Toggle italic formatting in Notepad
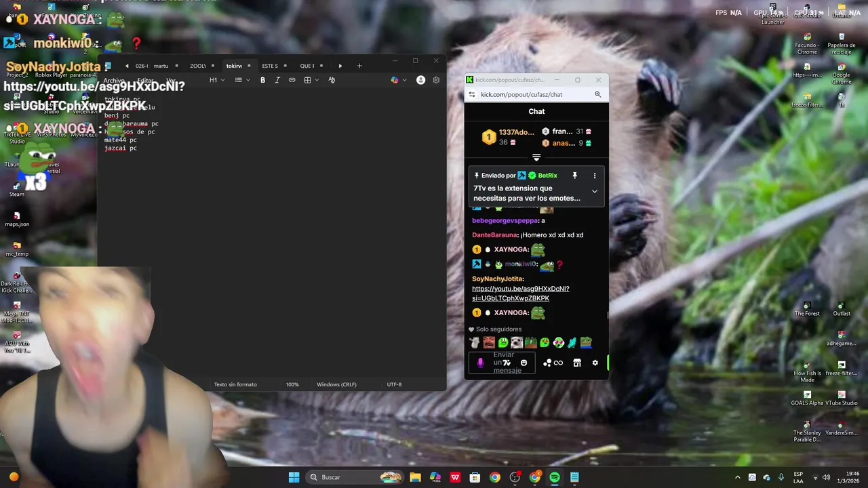 pos(277,80)
